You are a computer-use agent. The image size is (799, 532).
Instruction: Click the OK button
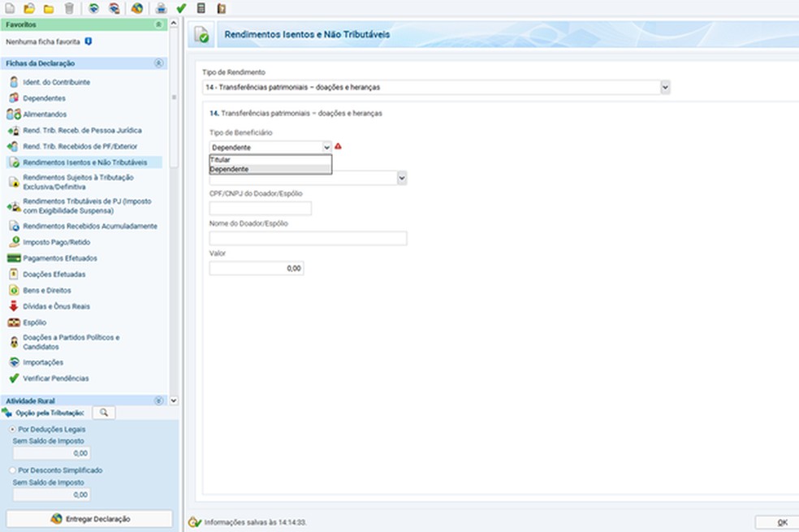(x=780, y=522)
